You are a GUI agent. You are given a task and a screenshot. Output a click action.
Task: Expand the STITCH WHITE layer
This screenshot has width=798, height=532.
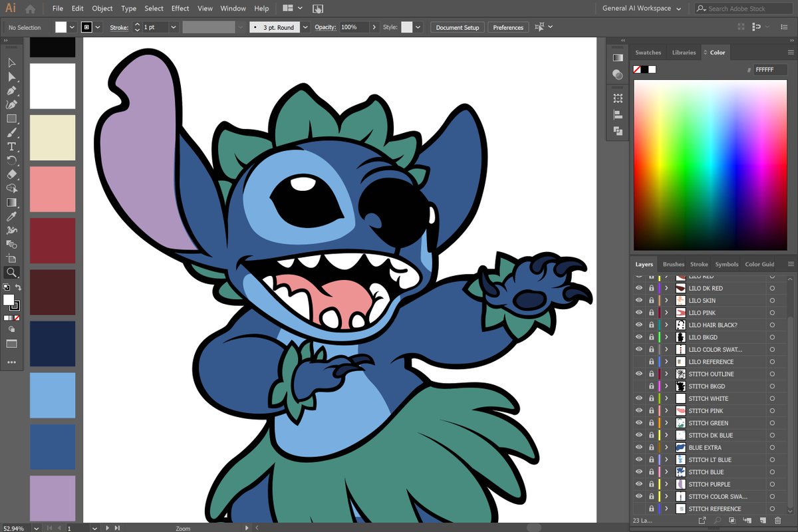pos(666,398)
